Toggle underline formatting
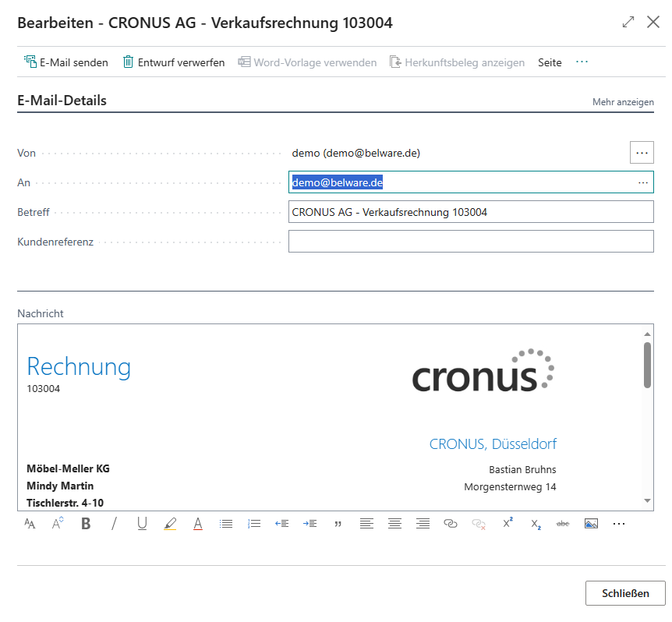Screen dimensions: 672x622 click(143, 524)
